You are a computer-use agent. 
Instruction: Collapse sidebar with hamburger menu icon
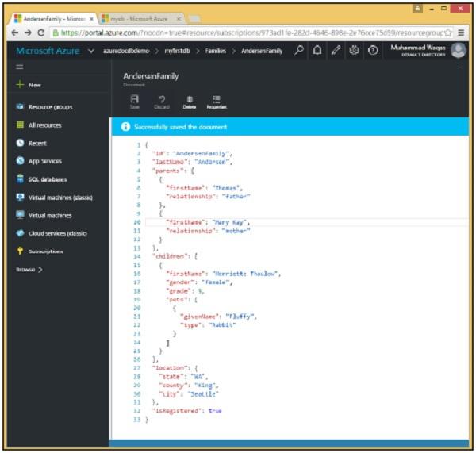click(20, 67)
